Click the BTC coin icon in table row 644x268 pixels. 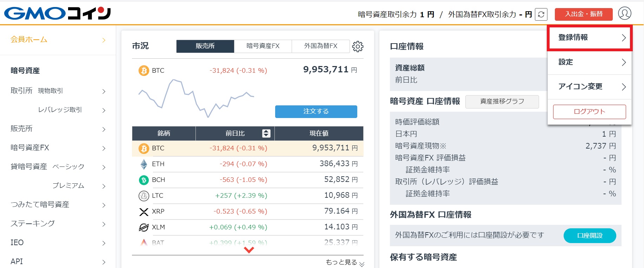pos(144,148)
